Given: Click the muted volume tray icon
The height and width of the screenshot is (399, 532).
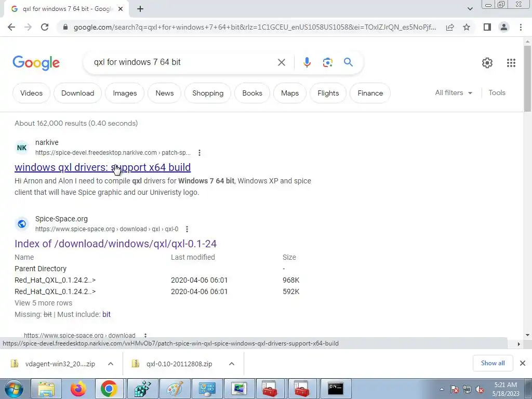Looking at the screenshot, I should point(480,390).
